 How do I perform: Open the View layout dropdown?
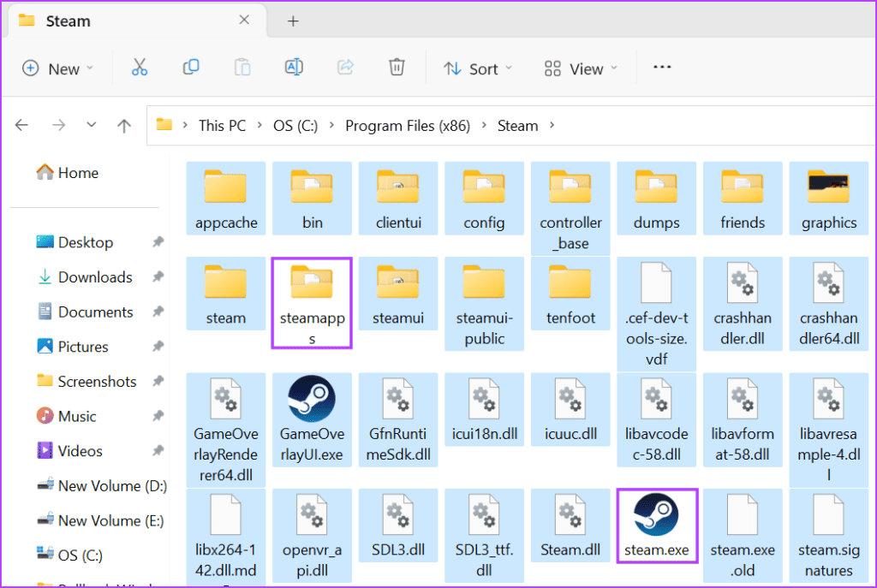coord(581,68)
